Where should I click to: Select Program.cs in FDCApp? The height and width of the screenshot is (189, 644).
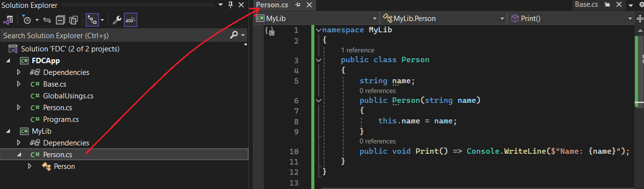pos(61,119)
